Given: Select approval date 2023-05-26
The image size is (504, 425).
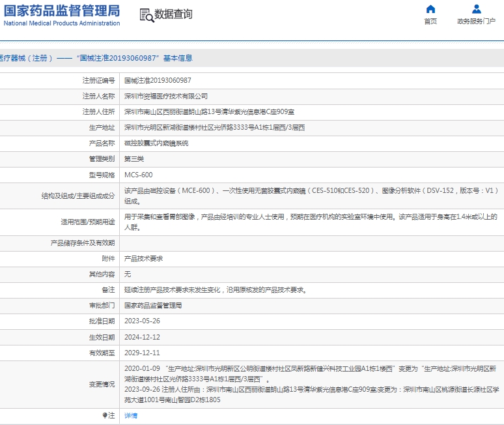Looking at the screenshot, I should [x=142, y=321].
